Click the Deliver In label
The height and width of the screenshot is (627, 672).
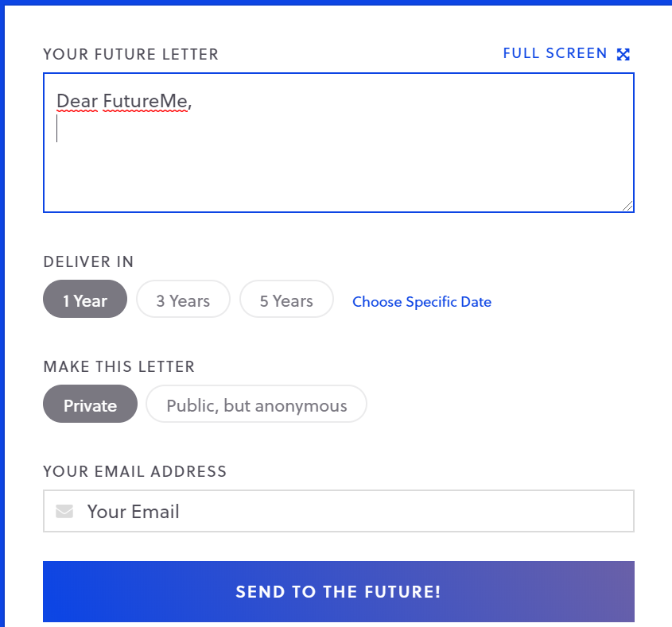click(88, 261)
